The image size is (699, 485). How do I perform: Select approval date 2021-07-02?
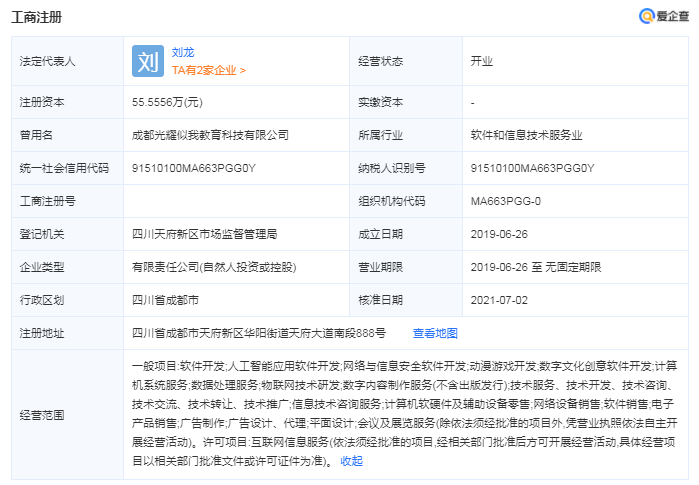(x=499, y=300)
